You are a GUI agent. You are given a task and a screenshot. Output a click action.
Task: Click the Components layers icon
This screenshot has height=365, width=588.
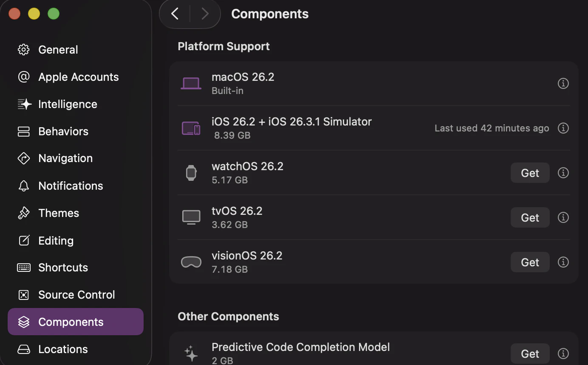24,322
